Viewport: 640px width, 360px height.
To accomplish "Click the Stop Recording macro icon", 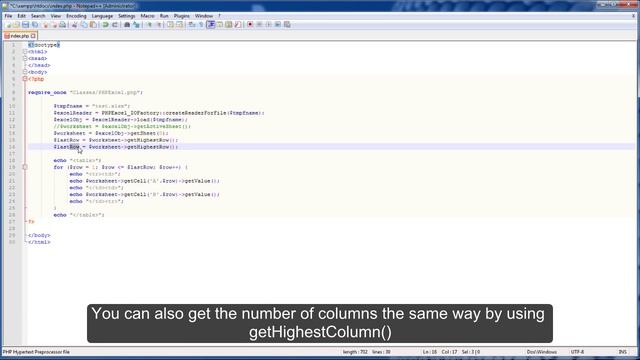I will pyautogui.click(x=259, y=24).
